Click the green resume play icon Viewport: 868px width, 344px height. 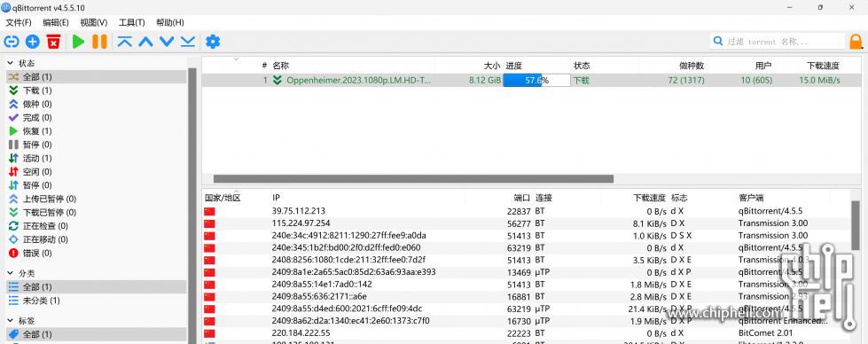pos(78,42)
